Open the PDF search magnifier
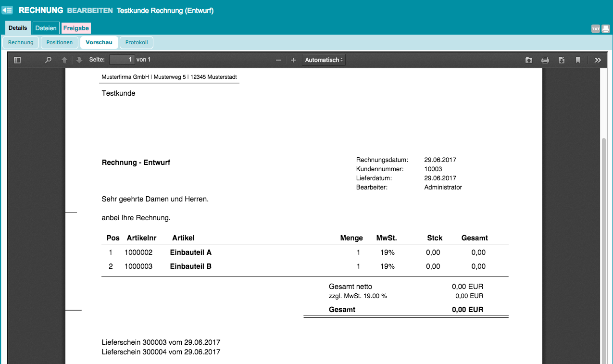This screenshot has height=364, width=613. 48,60
